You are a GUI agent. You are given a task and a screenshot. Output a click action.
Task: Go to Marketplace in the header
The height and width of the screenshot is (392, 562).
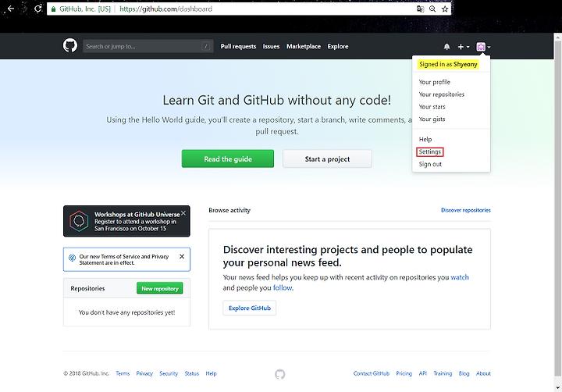304,46
